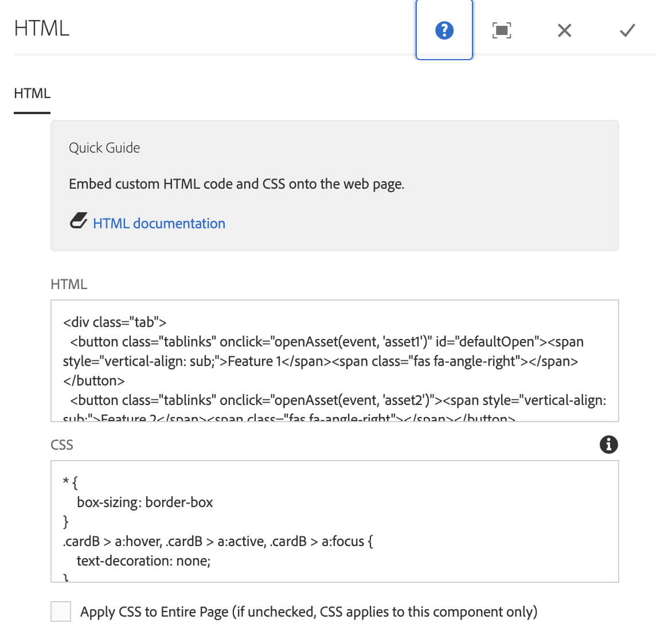Open the HTML documentation link
Screen dimensions: 672x639
pyautogui.click(x=159, y=223)
